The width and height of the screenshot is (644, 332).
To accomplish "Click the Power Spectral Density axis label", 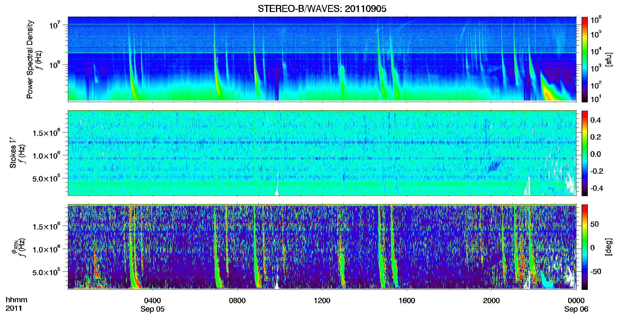I will pos(30,59).
